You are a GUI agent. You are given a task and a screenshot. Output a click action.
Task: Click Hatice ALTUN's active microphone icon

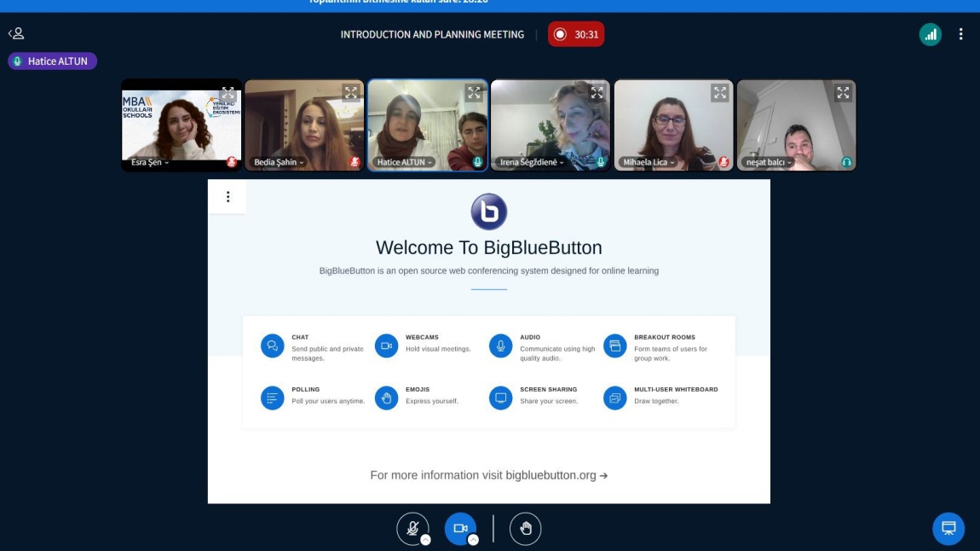(x=477, y=163)
